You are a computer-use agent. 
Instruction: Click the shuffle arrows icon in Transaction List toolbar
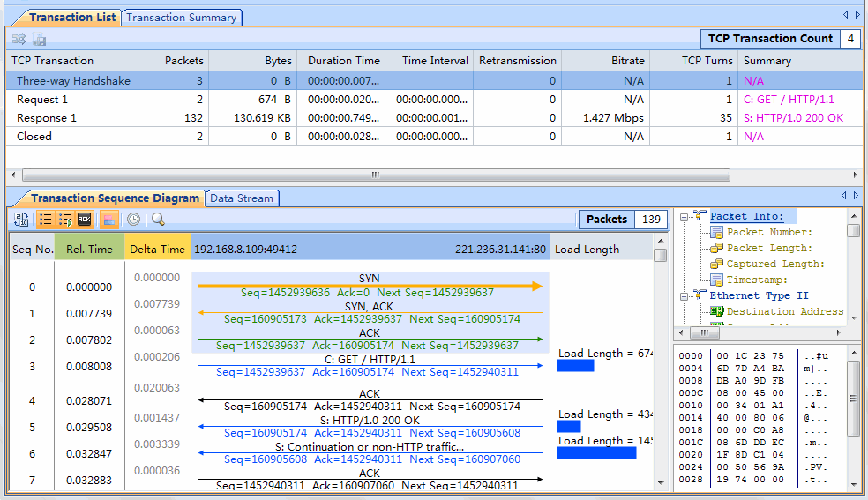[x=19, y=39]
